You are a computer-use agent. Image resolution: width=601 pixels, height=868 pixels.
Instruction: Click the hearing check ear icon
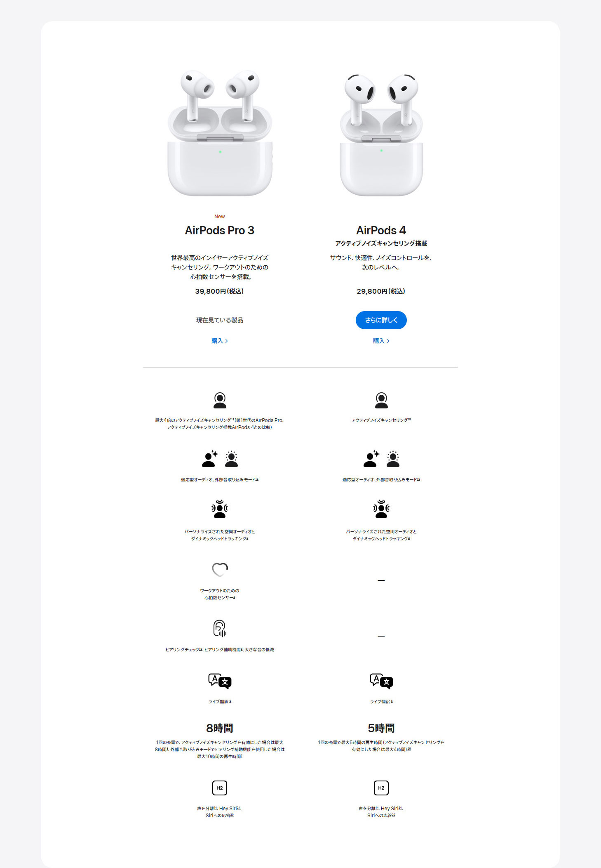coord(220,628)
